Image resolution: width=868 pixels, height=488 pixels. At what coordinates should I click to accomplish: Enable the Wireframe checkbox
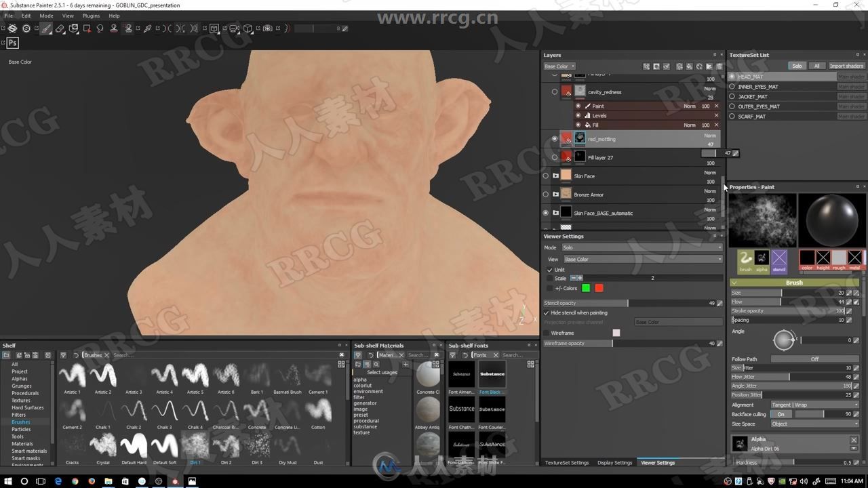(x=547, y=333)
